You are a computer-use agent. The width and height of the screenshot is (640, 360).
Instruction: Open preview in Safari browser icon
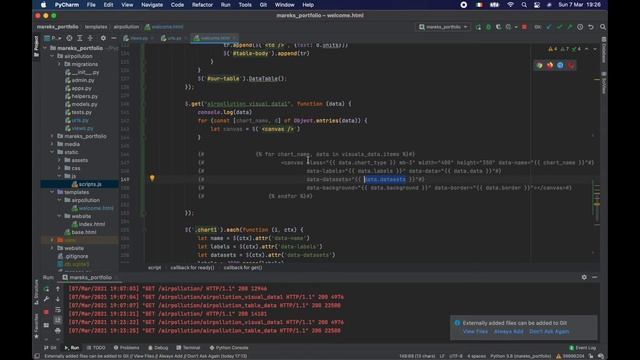coord(560,65)
